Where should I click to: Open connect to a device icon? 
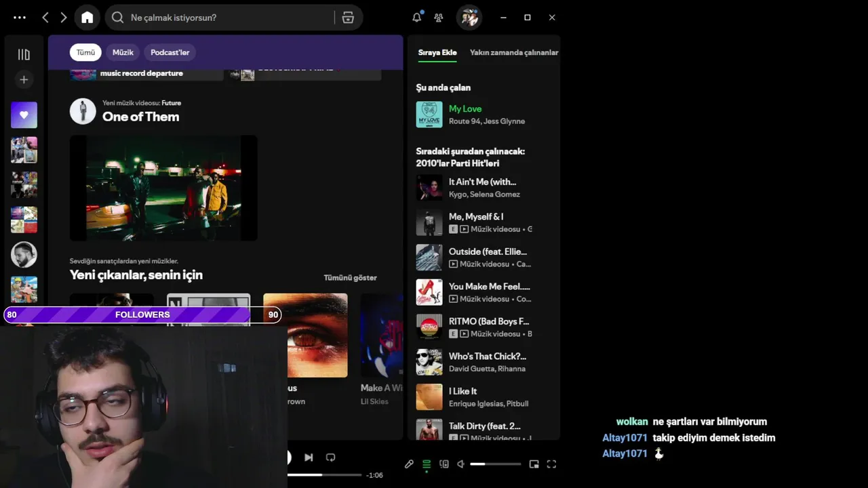[444, 464]
